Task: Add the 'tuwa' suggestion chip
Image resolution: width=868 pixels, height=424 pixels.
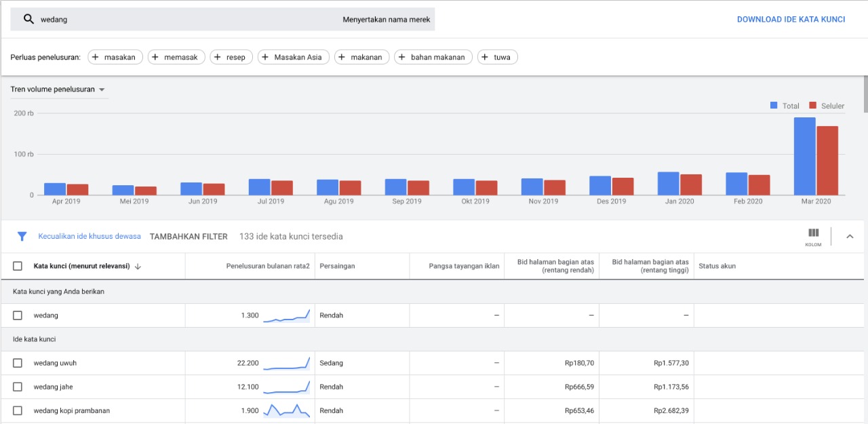Action: click(x=497, y=58)
